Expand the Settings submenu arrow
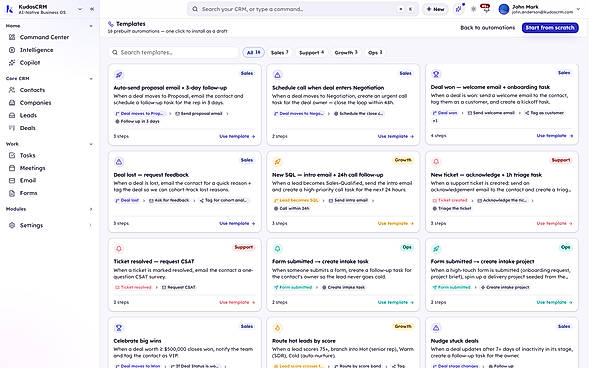This screenshot has height=368, width=589. [x=91, y=225]
